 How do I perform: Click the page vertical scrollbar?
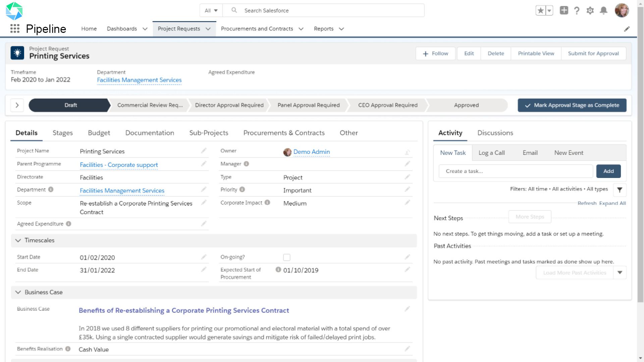(x=640, y=154)
